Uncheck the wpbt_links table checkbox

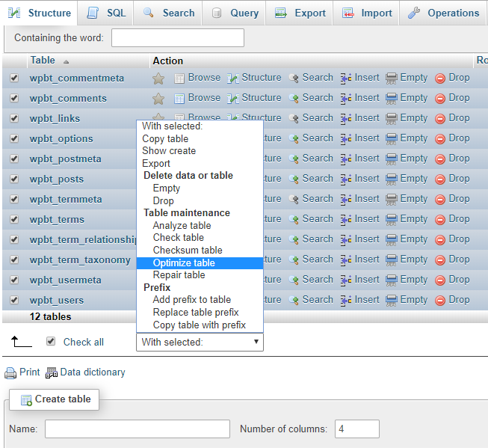pyautogui.click(x=14, y=118)
